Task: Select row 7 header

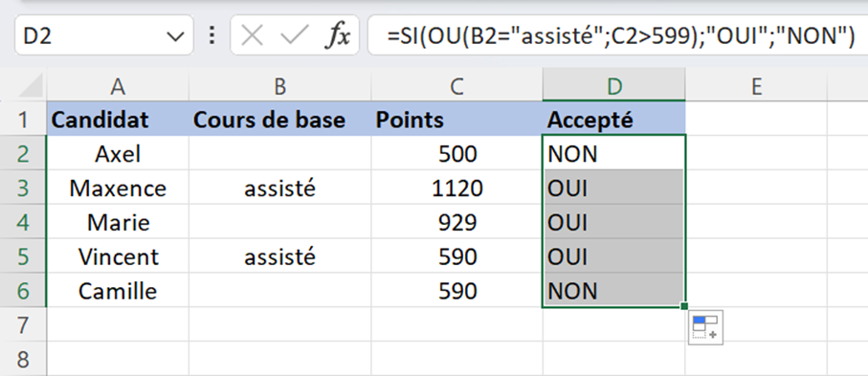Action: [23, 325]
